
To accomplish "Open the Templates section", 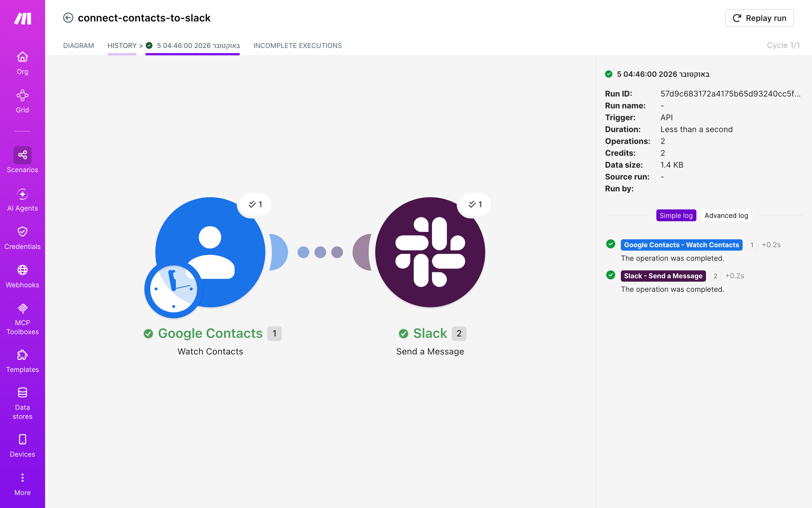I will (x=23, y=362).
